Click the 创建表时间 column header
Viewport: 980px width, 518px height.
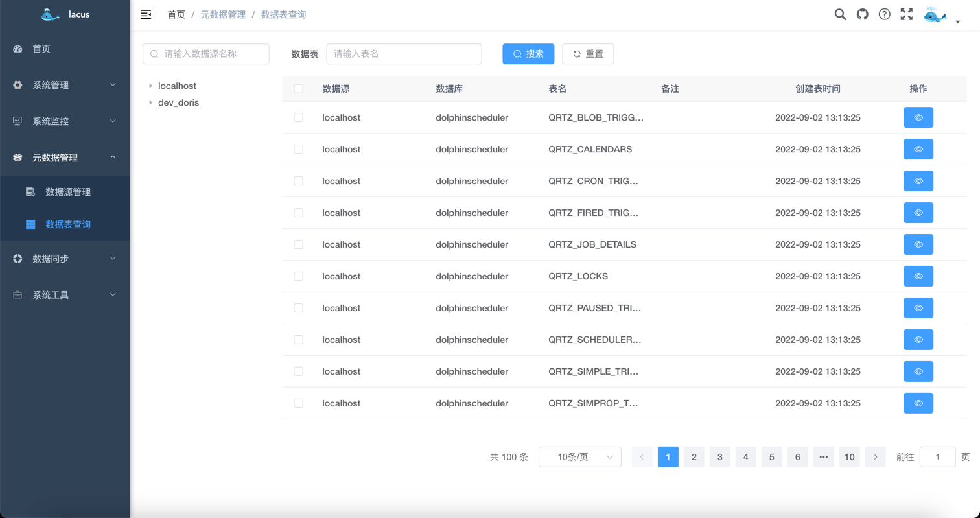[818, 89]
